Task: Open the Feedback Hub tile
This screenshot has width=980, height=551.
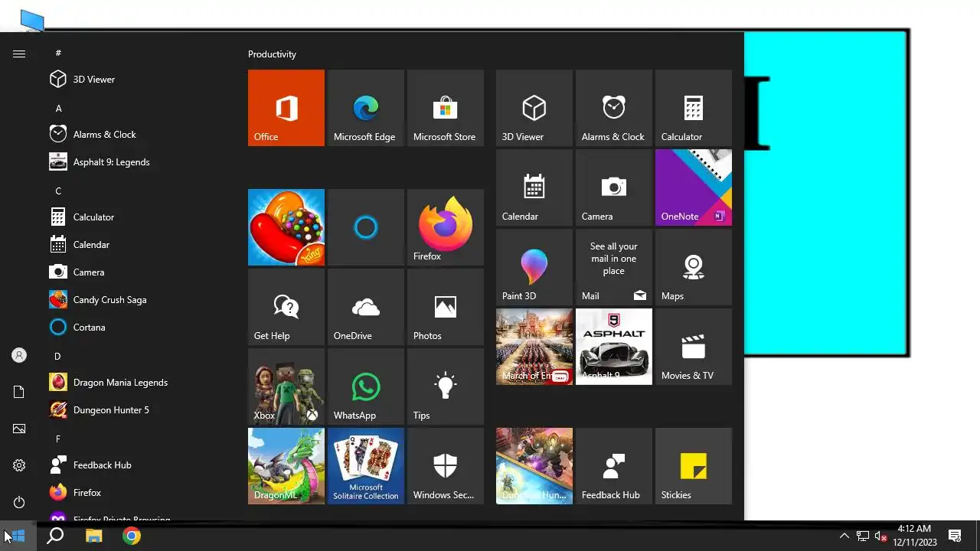Action: point(614,466)
